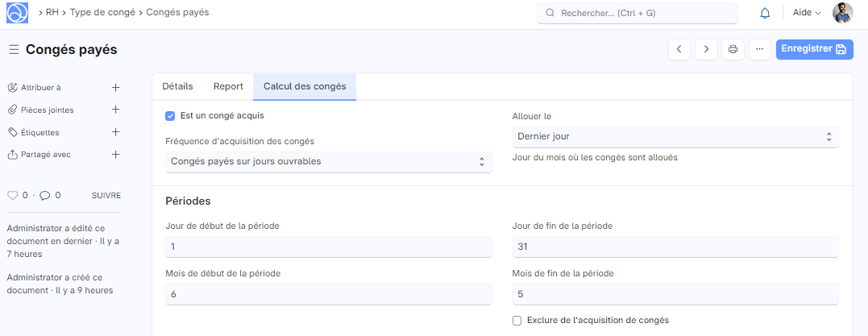The image size is (868, 336).
Task: Add an attachment with Pièces jointes plus
Action: pyautogui.click(x=115, y=110)
